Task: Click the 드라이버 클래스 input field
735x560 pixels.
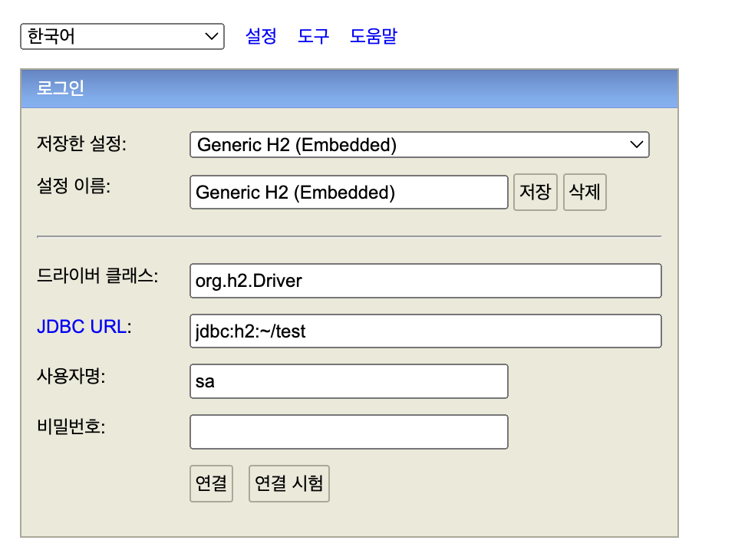Action: (x=426, y=281)
